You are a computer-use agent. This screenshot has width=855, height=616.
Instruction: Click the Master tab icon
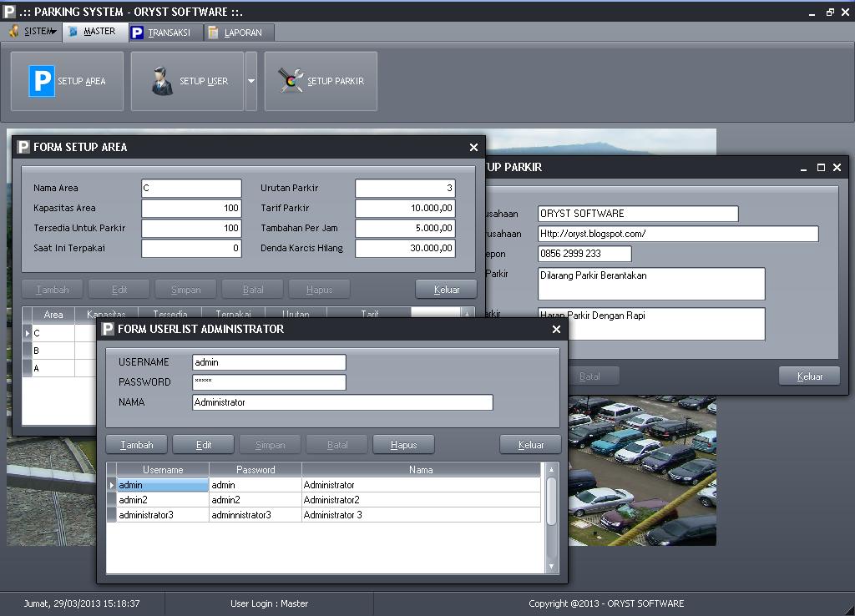tap(73, 32)
